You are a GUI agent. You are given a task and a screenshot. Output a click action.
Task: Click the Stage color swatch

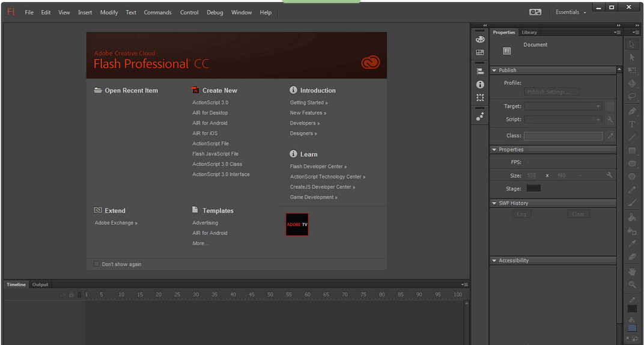pos(533,188)
